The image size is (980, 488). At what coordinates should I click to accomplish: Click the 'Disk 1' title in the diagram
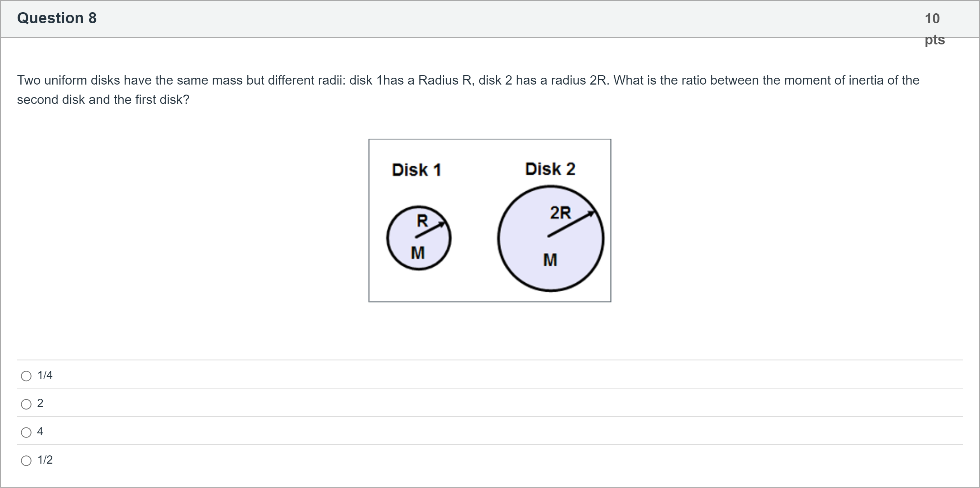pos(417,169)
